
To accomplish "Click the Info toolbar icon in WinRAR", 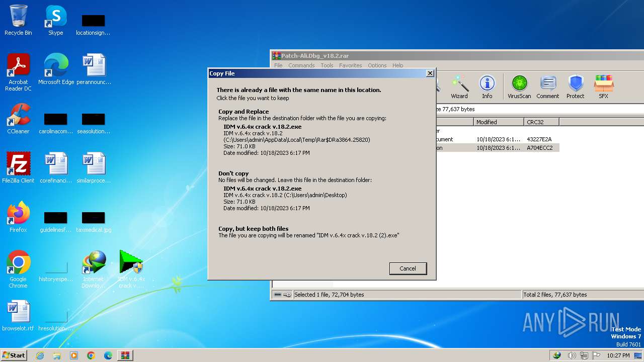I will click(x=487, y=87).
